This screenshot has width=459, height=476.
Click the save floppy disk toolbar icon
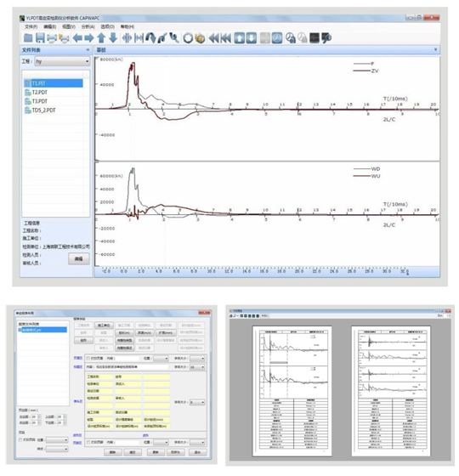(40, 38)
